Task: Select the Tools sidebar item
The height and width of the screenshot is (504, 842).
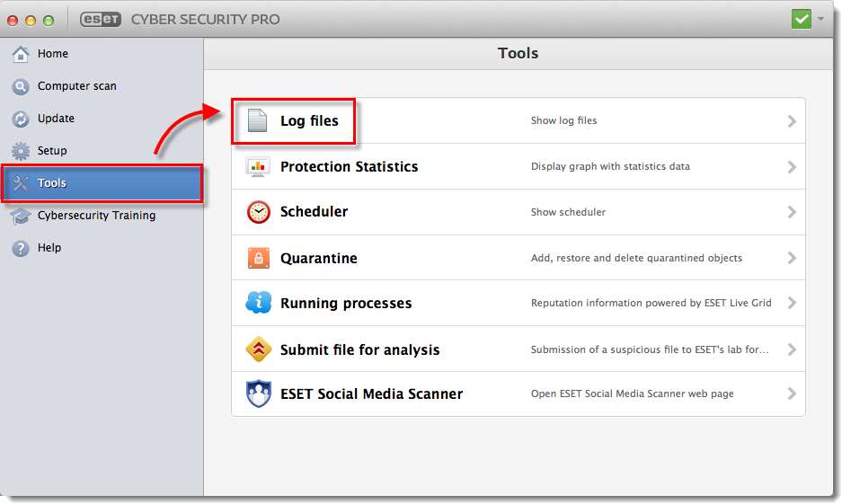Action: coord(52,183)
